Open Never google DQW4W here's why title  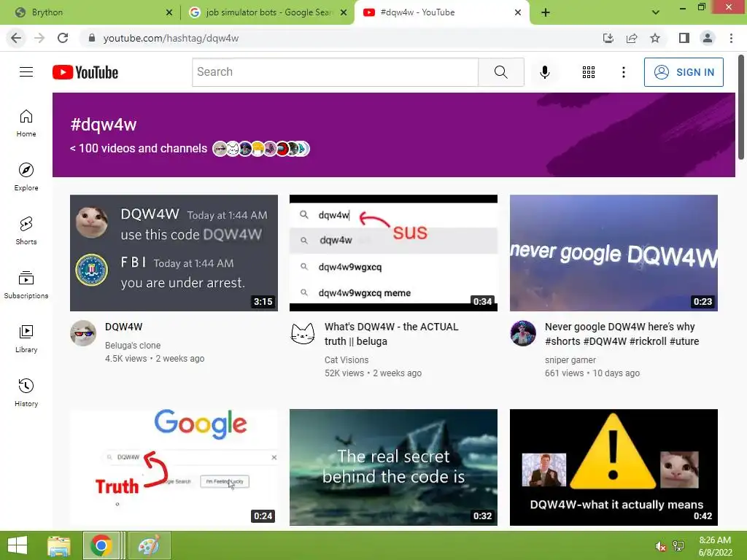[622, 334]
